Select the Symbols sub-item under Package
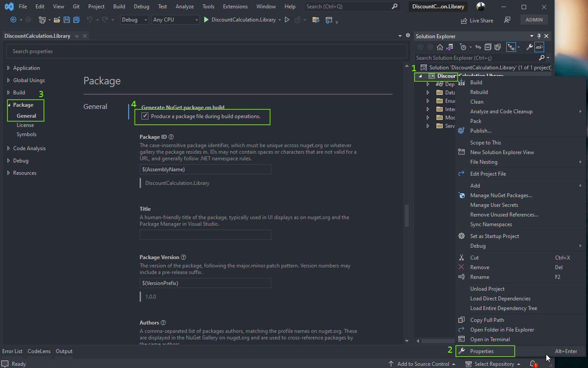This screenshot has width=588, height=368. tap(27, 134)
